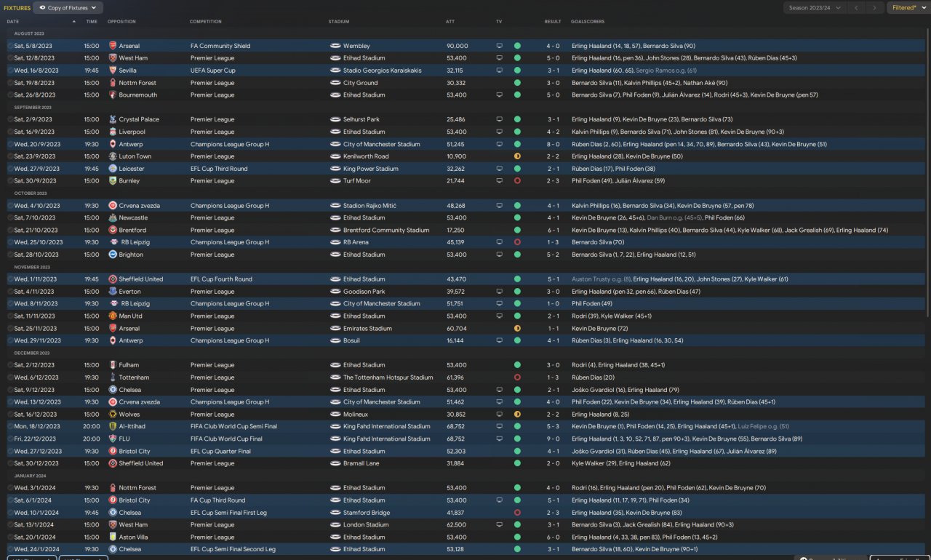Click the green win indicator for the FLU match
Image resolution: width=931 pixels, height=560 pixels.
[x=517, y=439]
